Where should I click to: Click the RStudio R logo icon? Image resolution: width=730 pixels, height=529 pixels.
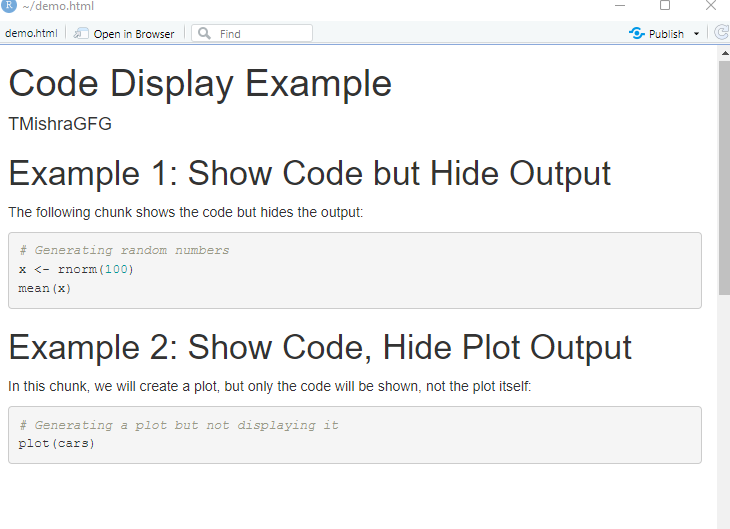click(x=8, y=5)
